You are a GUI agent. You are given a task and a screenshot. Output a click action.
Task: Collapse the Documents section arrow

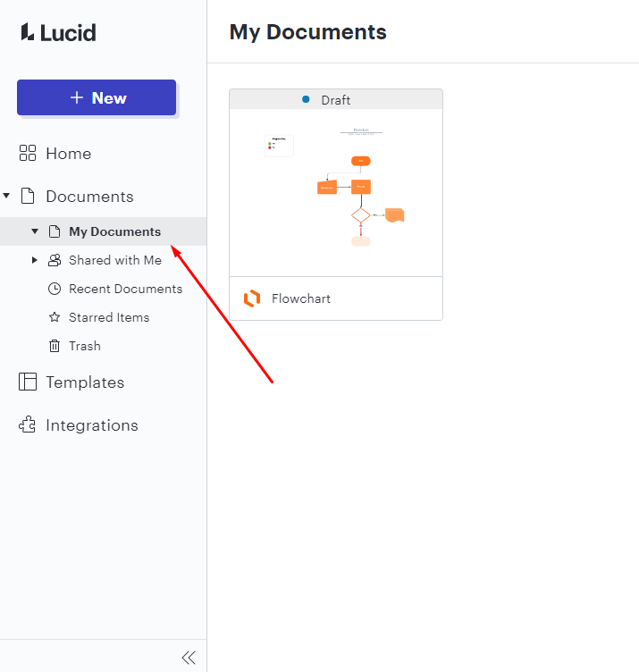point(6,196)
